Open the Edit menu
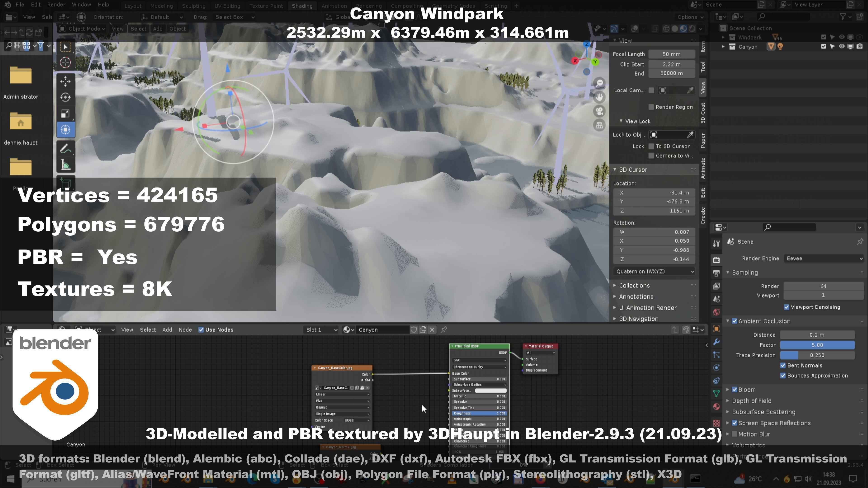The width and height of the screenshot is (868, 488). coord(36,5)
